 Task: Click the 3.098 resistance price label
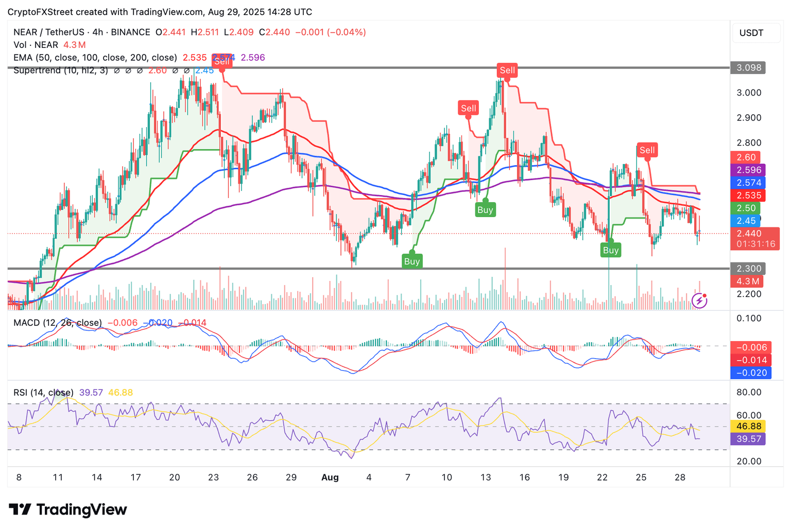pos(748,68)
